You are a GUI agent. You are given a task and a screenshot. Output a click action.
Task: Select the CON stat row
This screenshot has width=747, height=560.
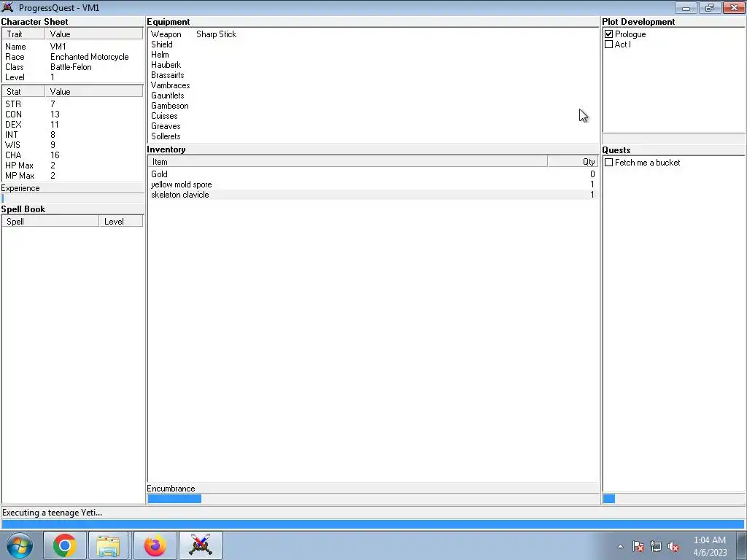(x=72, y=114)
